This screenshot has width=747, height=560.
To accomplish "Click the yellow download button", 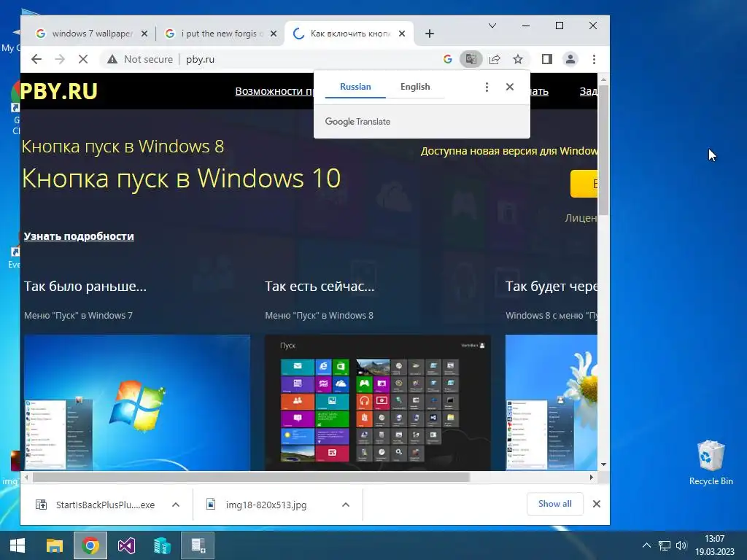I will click(584, 184).
